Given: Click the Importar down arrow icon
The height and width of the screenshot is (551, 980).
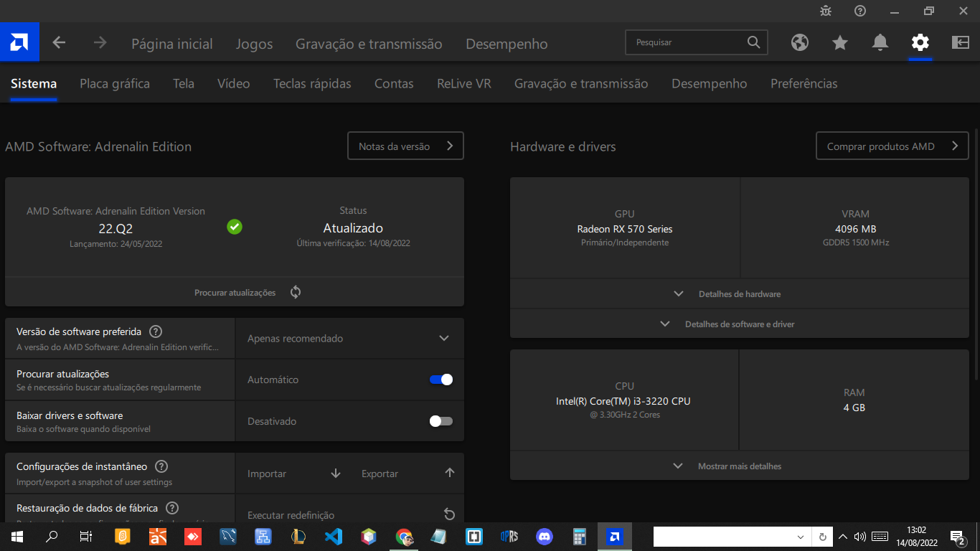Looking at the screenshot, I should pyautogui.click(x=336, y=473).
